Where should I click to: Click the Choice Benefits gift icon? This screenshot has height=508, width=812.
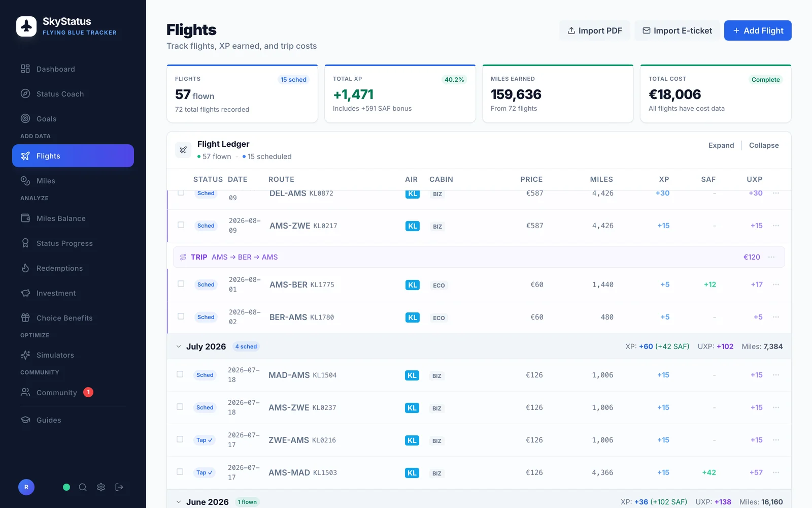pyautogui.click(x=25, y=318)
